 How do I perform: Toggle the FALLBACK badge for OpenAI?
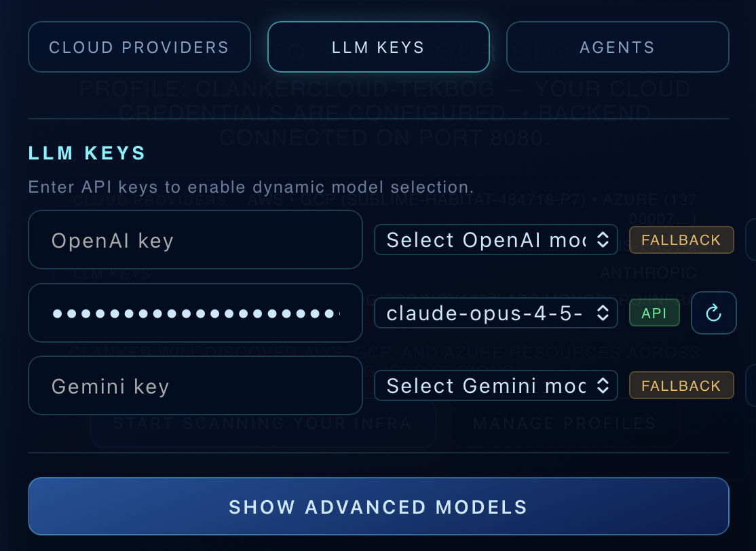681,240
